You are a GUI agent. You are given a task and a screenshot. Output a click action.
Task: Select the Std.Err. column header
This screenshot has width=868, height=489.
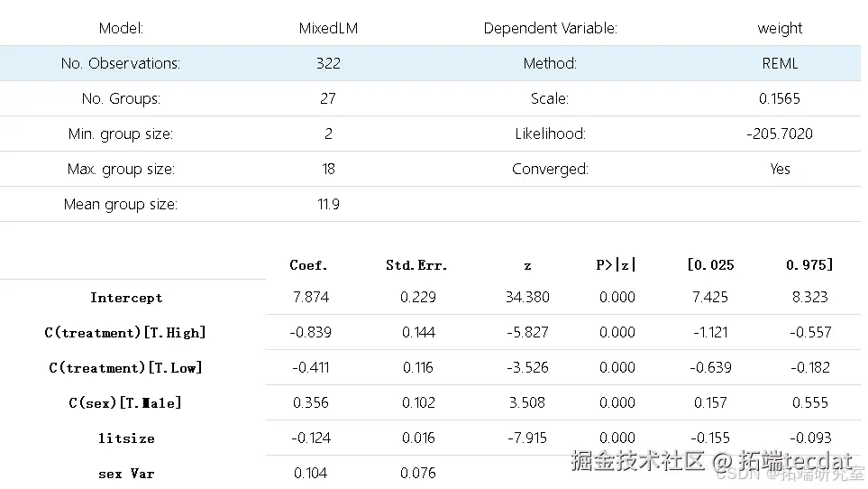[x=416, y=265]
